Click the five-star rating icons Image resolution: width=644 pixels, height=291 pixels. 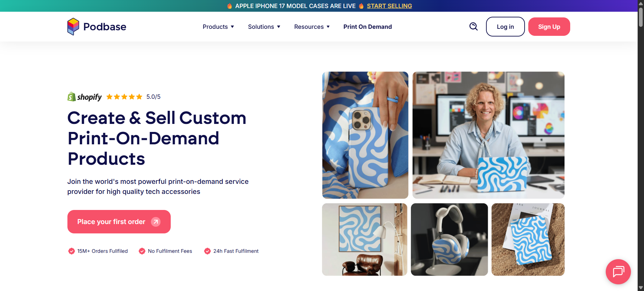pos(124,97)
